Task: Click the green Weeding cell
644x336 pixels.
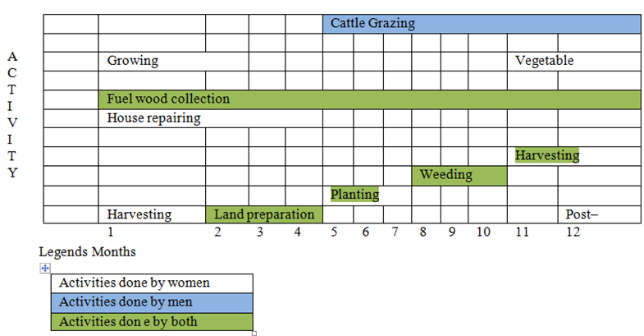Action: coord(459,175)
